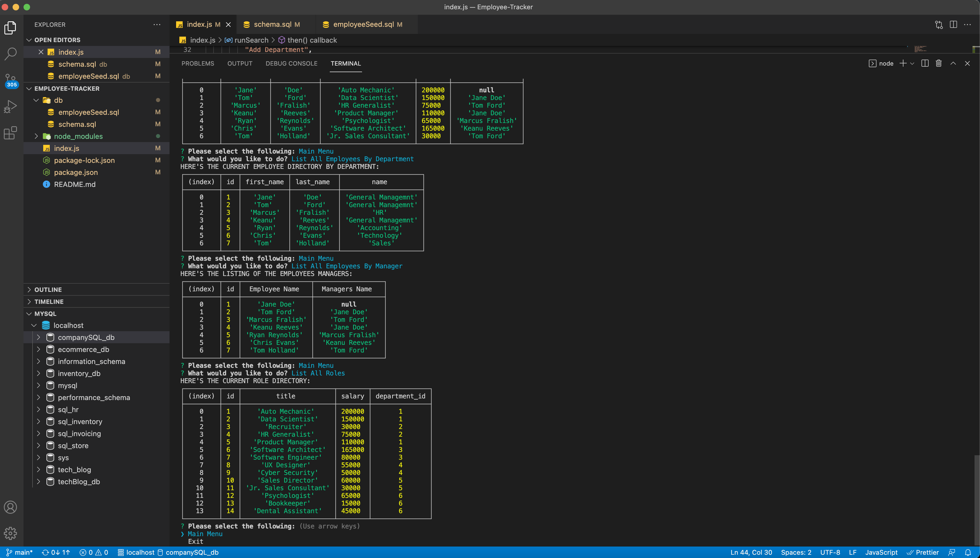Click the feedback icon in the status bar
This screenshot has width=980, height=558.
(952, 552)
